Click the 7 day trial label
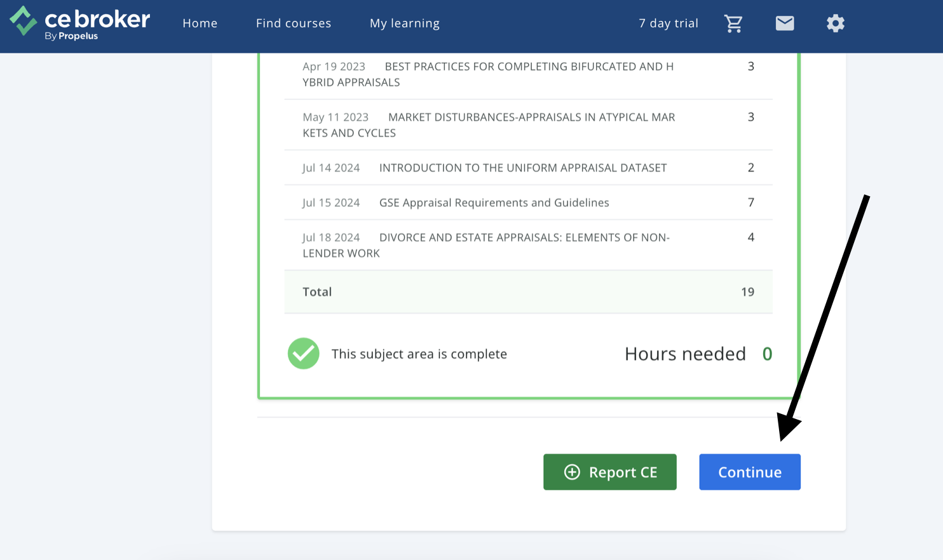 668,23
